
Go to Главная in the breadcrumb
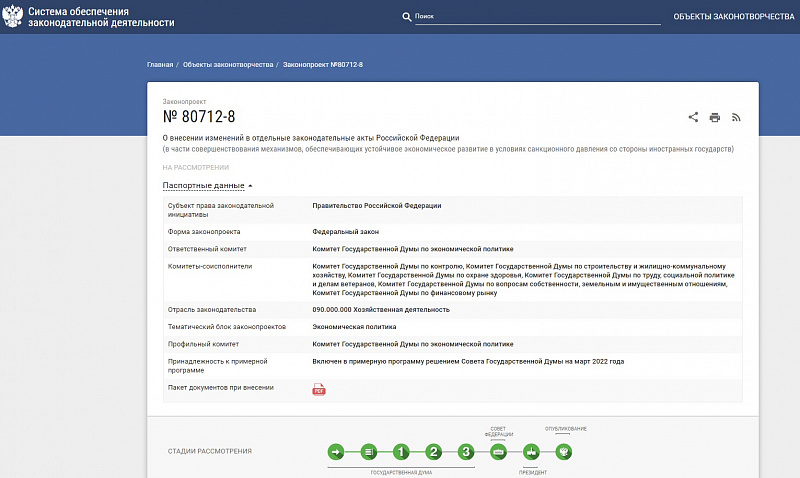[x=160, y=64]
